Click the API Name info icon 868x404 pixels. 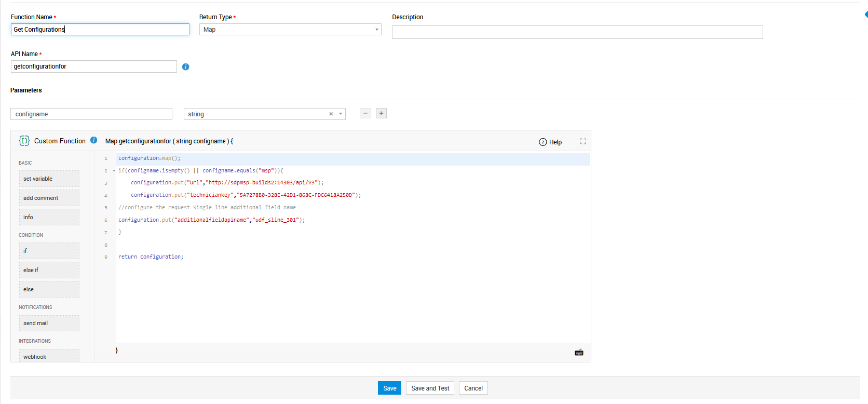click(x=185, y=67)
